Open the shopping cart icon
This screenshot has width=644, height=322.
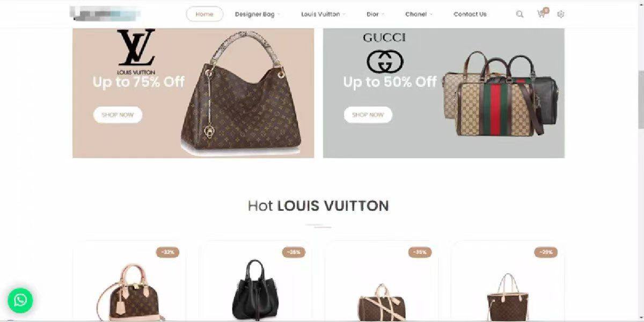pyautogui.click(x=541, y=14)
